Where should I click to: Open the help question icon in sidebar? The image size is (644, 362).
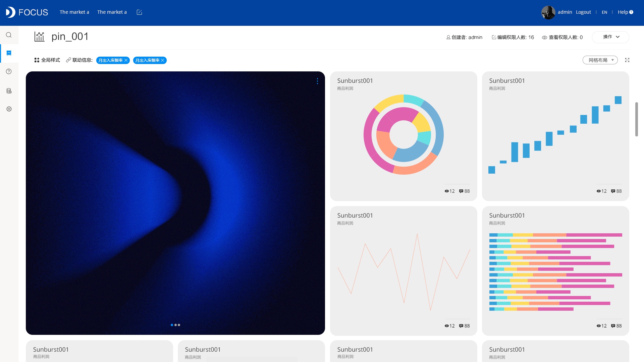[9, 71]
